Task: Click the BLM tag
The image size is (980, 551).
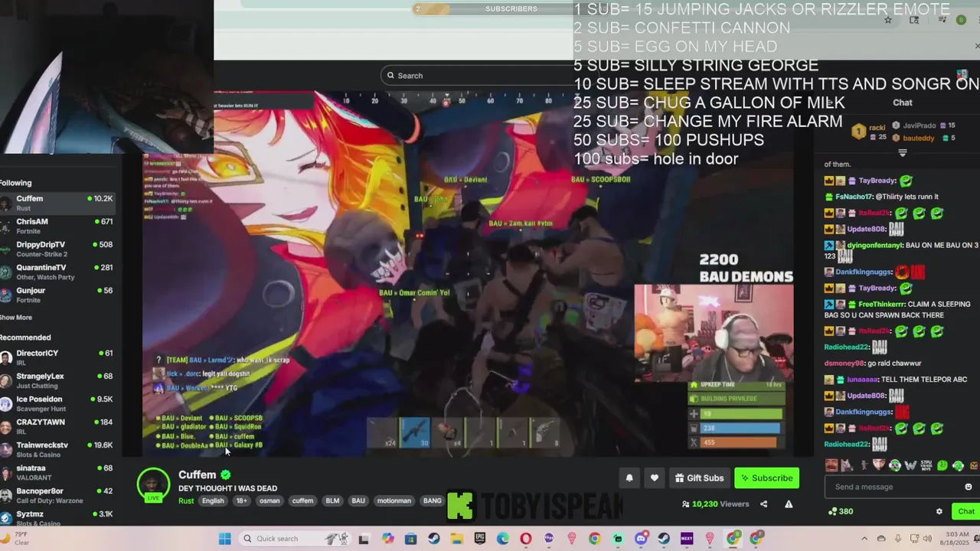Action: point(332,501)
